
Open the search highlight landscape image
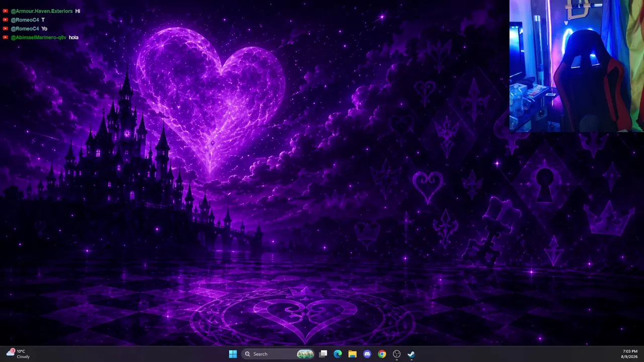tap(305, 354)
